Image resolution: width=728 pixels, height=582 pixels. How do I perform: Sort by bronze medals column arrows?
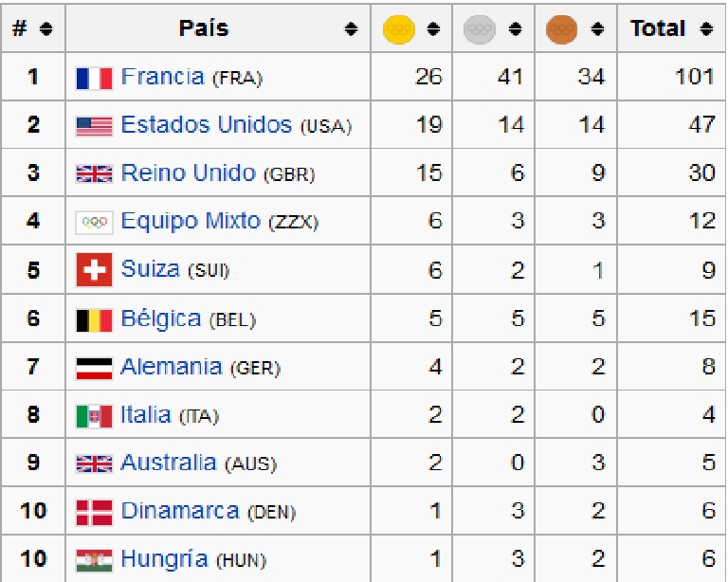coord(597,29)
